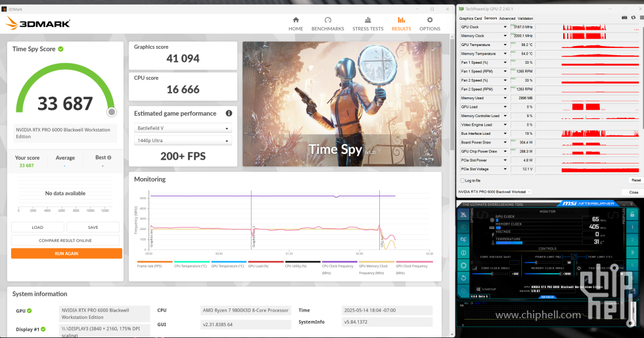Screen dimensions: 644x338
Task: Click the Close button in GPU-Z
Action: click(x=633, y=192)
